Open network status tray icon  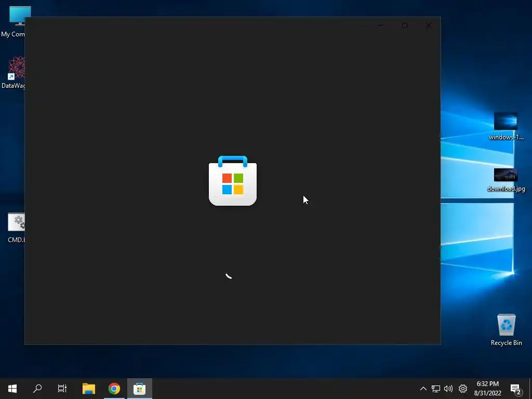click(436, 389)
